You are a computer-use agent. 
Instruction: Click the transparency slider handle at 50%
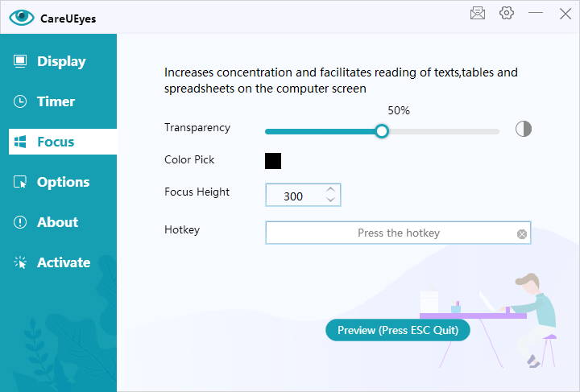click(x=382, y=131)
